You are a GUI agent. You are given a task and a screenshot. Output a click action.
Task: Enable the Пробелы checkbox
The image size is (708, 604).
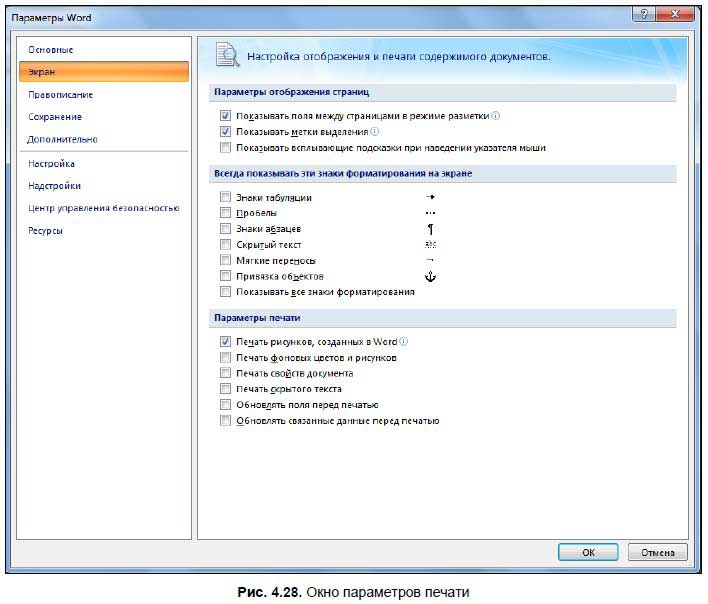pyautogui.click(x=225, y=213)
